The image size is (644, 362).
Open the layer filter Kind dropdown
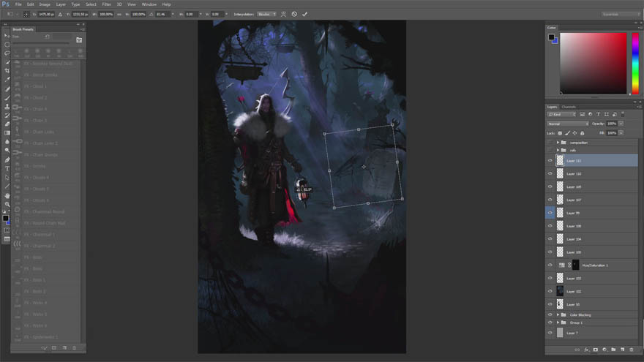[561, 114]
